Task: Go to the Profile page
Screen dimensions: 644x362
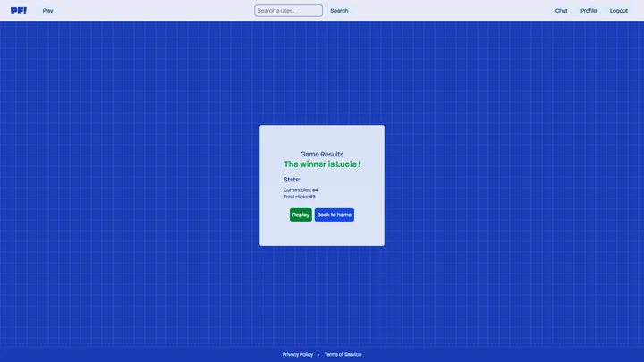Action: coord(589,11)
